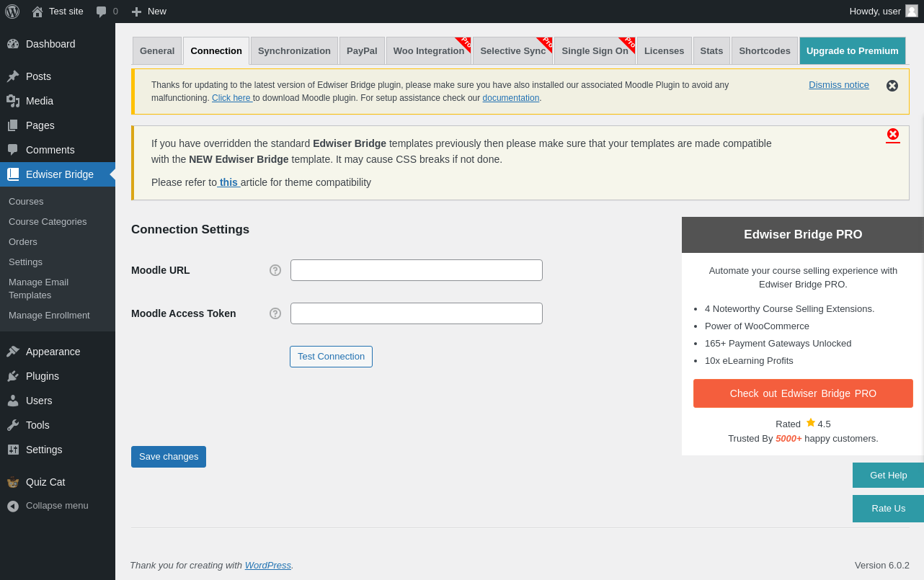
Task: Click the Rate Us button
Action: [888, 509]
